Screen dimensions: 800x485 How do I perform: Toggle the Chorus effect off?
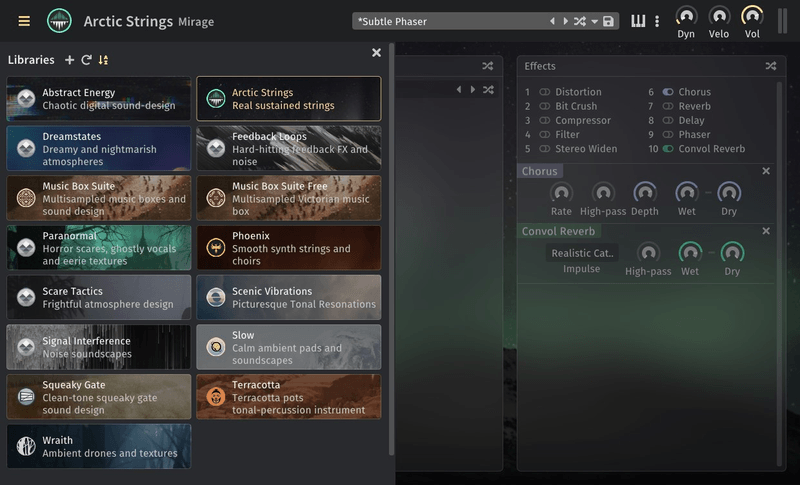[x=668, y=92]
